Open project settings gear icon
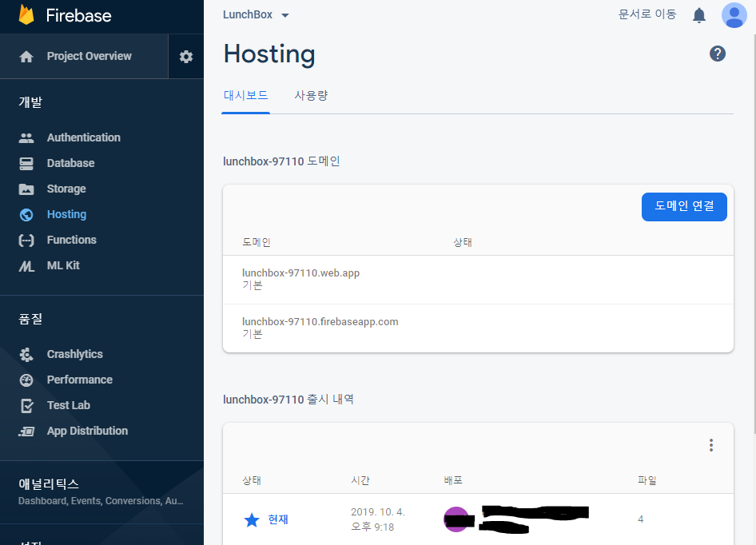 (186, 57)
